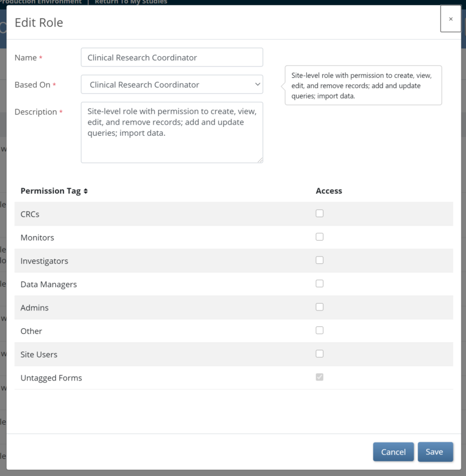This screenshot has width=466, height=476.
Task: Check the Monitors access checkbox
Action: 319,237
